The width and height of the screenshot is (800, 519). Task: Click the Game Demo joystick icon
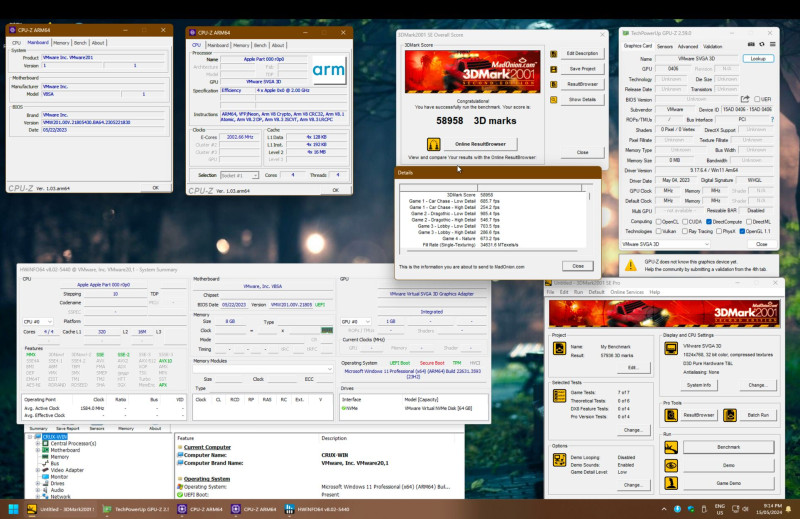pyautogui.click(x=671, y=483)
